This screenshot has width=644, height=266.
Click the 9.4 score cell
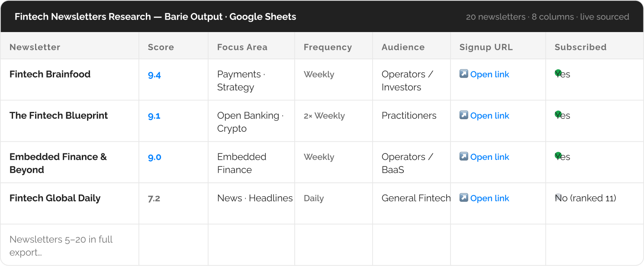pyautogui.click(x=155, y=75)
